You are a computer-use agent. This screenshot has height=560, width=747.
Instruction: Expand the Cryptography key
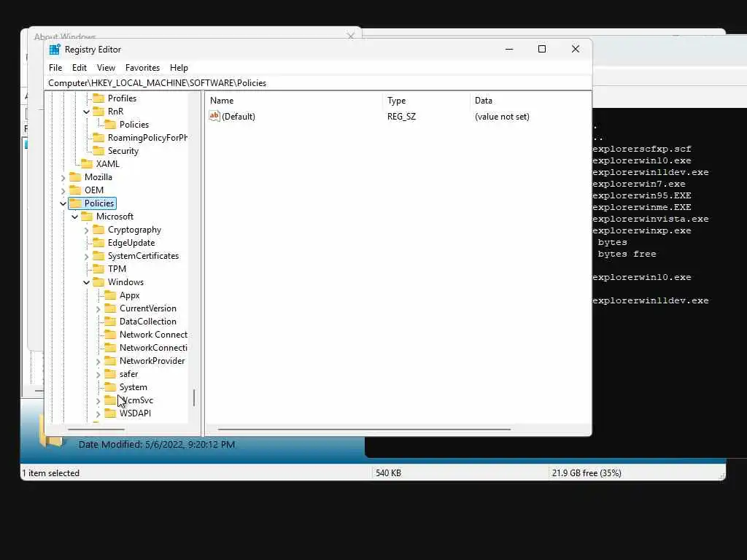86,230
